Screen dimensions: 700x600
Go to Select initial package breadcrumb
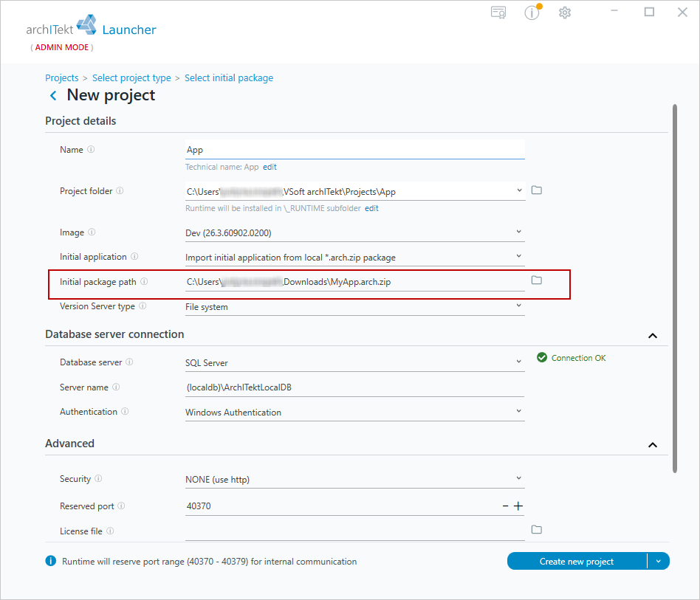[x=229, y=78]
